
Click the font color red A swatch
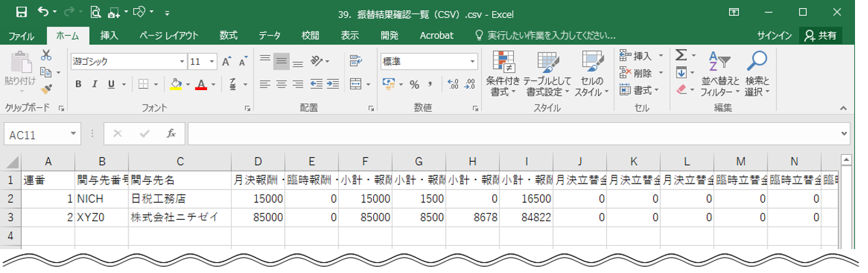(201, 85)
